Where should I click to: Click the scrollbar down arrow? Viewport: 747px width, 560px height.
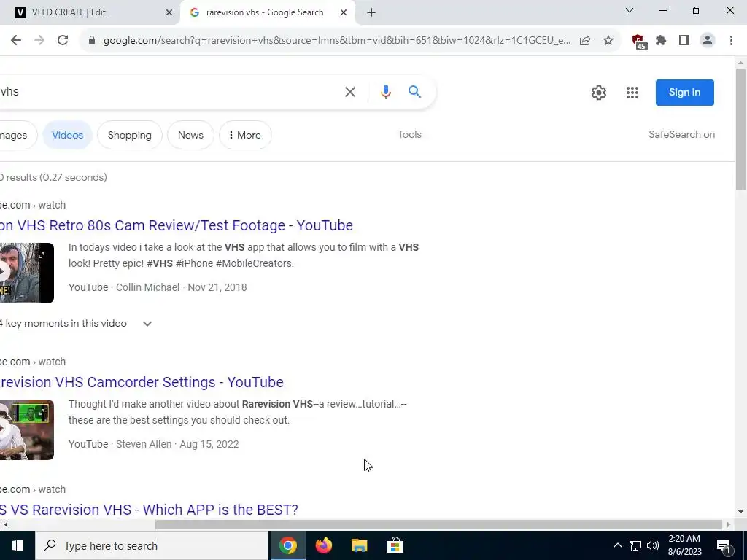coord(740,513)
